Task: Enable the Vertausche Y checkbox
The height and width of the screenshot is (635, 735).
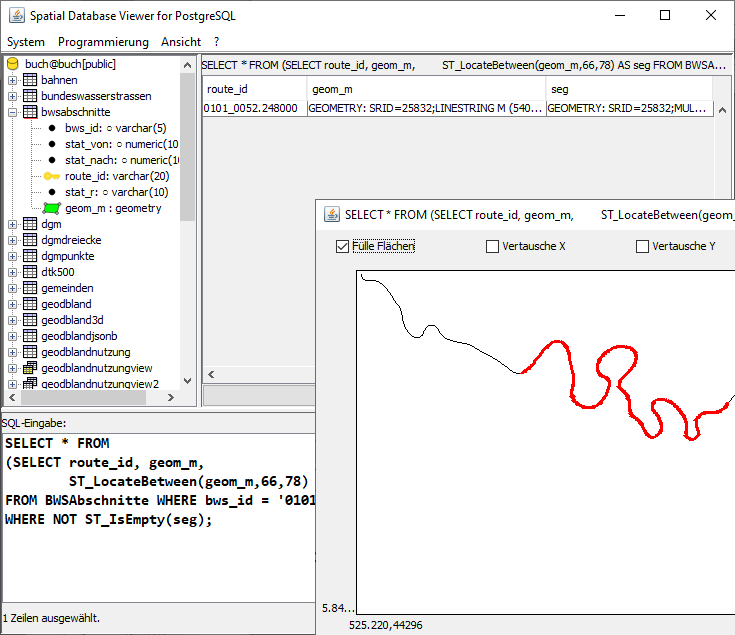Action: click(642, 247)
